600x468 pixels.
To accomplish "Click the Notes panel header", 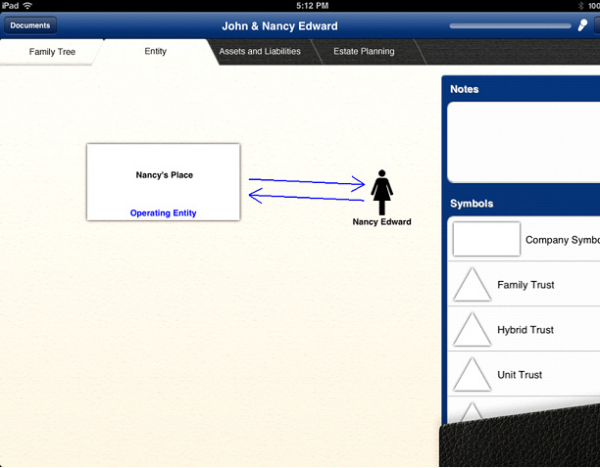I will (464, 89).
